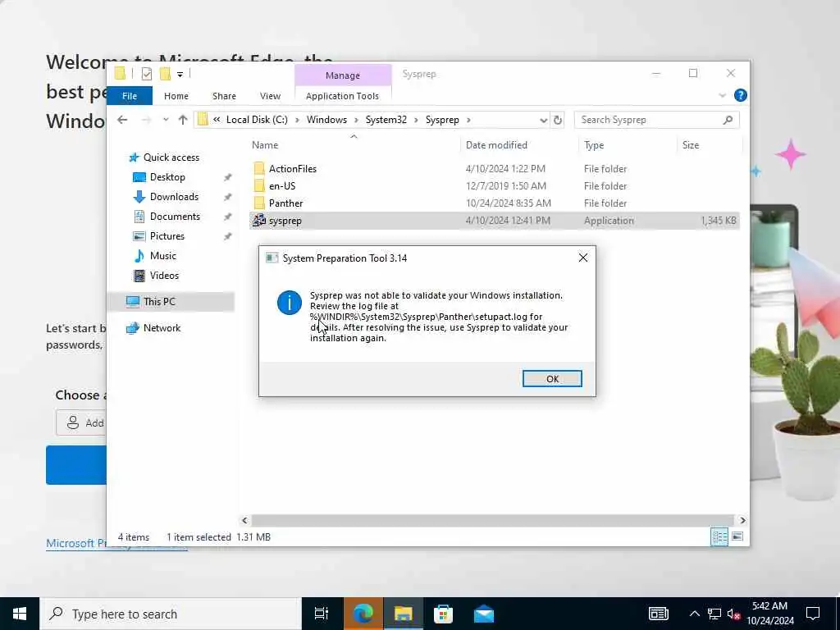Open the File menu in Explorer
The image size is (840, 630).
(x=130, y=96)
